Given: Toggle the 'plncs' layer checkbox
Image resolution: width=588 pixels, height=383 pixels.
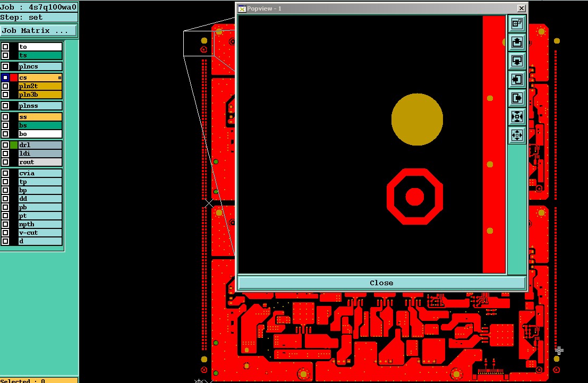Looking at the screenshot, I should point(5,67).
